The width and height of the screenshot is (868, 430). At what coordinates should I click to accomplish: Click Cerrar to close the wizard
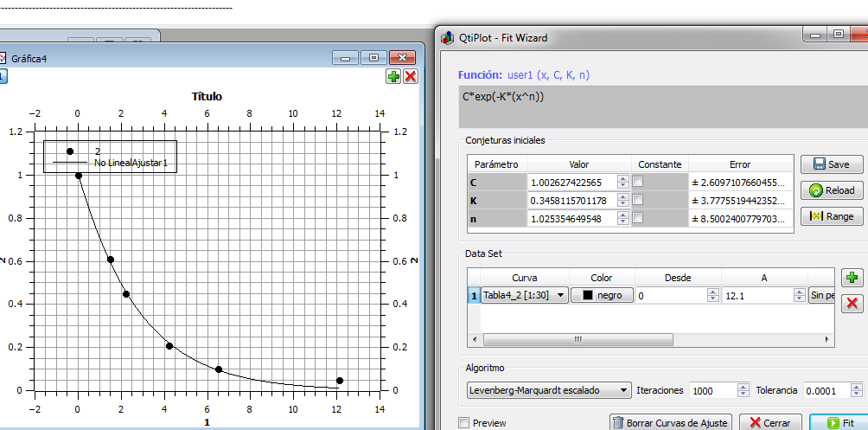(772, 423)
